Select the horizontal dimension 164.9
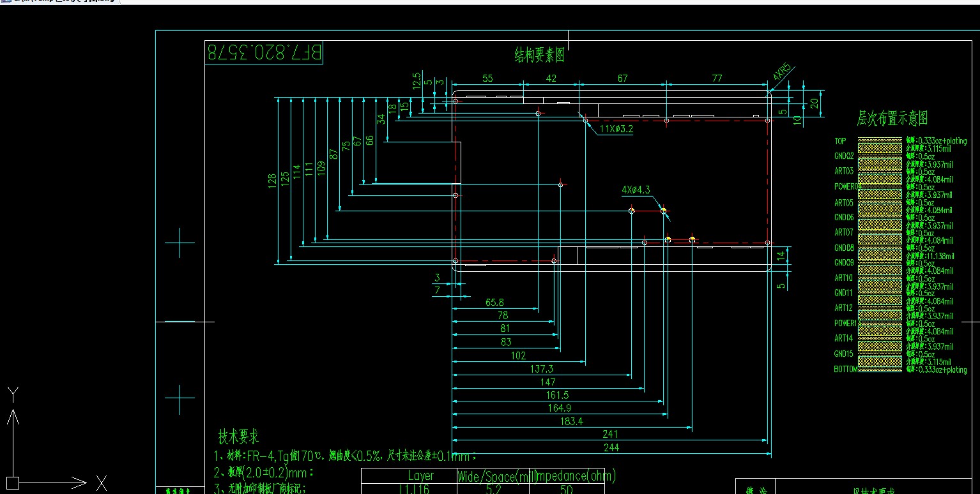The image size is (980, 494). tap(559, 408)
